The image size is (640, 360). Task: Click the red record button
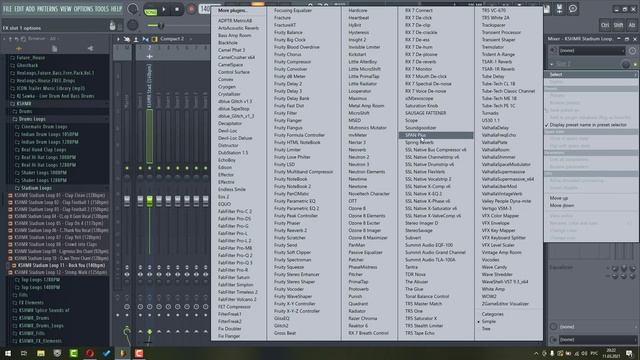tap(191, 9)
